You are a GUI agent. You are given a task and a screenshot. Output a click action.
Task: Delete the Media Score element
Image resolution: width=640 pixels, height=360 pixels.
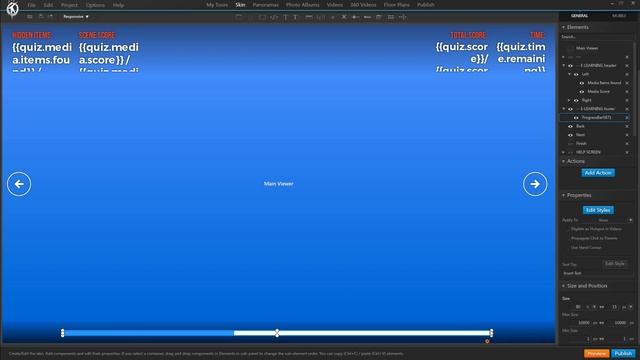click(x=627, y=91)
